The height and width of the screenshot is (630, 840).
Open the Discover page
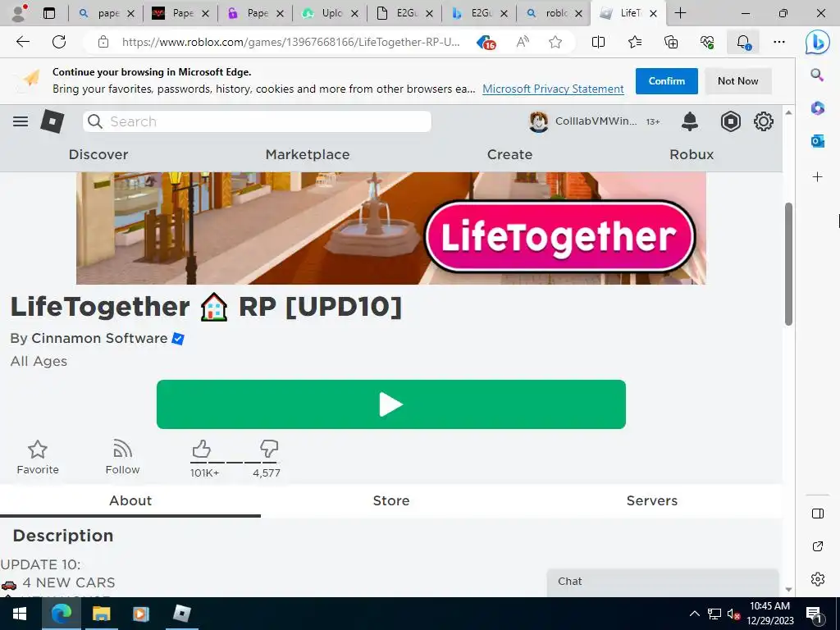(x=98, y=154)
